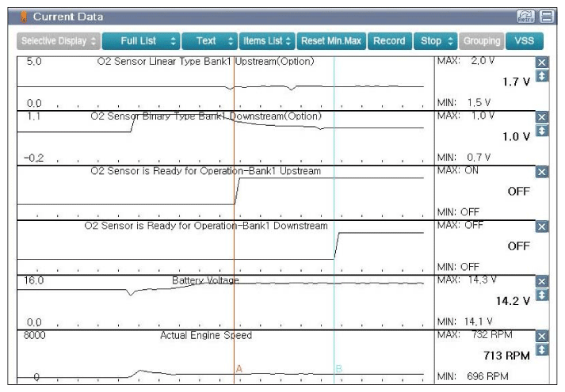Open the Items List menu
This screenshot has width=565, height=392.
click(x=268, y=40)
